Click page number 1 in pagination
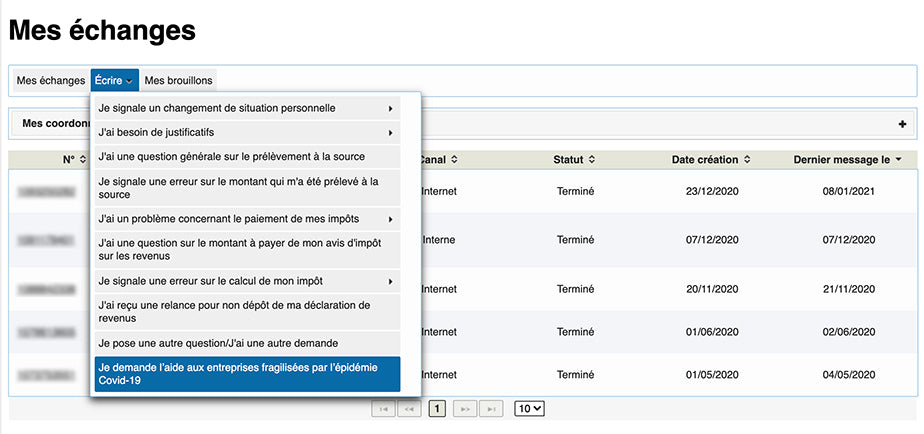The image size is (924, 434). pyautogui.click(x=437, y=409)
